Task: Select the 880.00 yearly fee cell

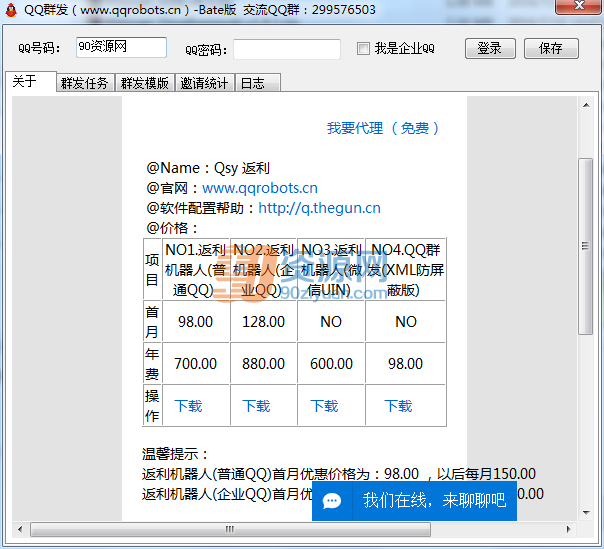Action: [x=263, y=363]
